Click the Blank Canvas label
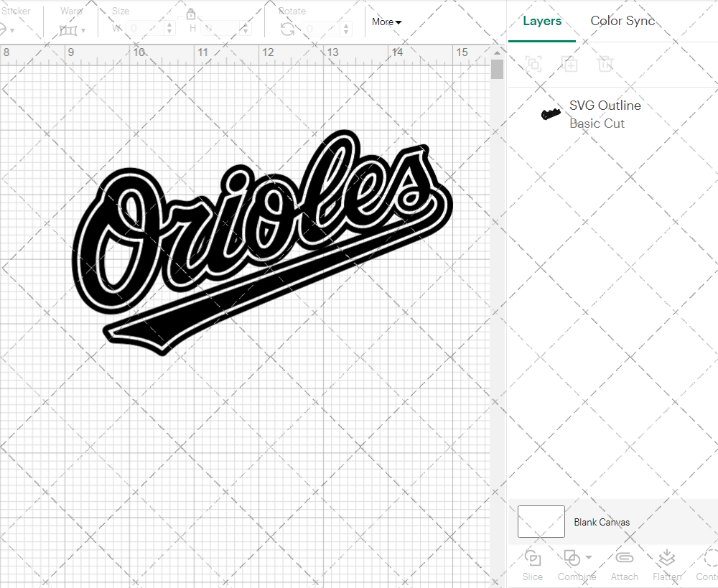The width and height of the screenshot is (718, 588). [602, 522]
